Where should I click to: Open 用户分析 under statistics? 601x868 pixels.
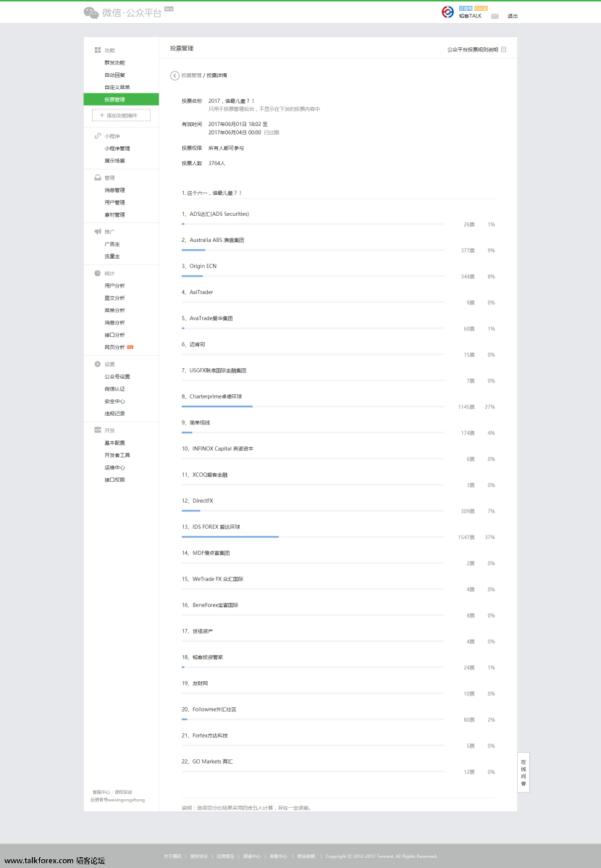[x=114, y=285]
